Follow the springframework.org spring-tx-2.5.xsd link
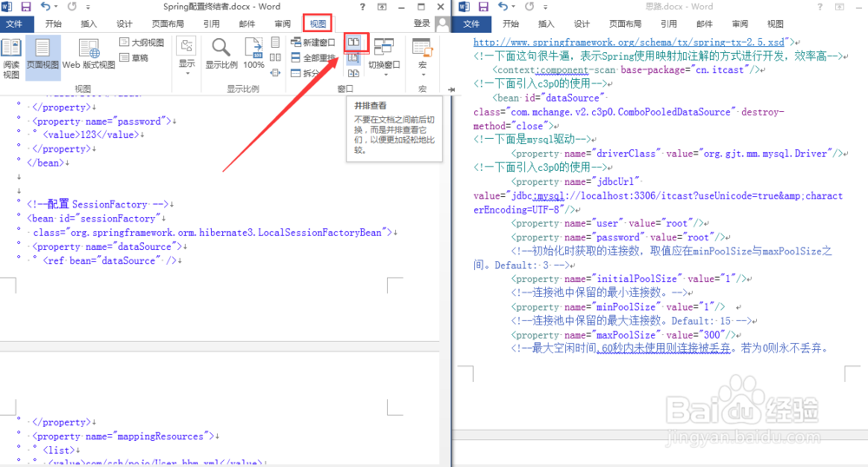 point(628,42)
